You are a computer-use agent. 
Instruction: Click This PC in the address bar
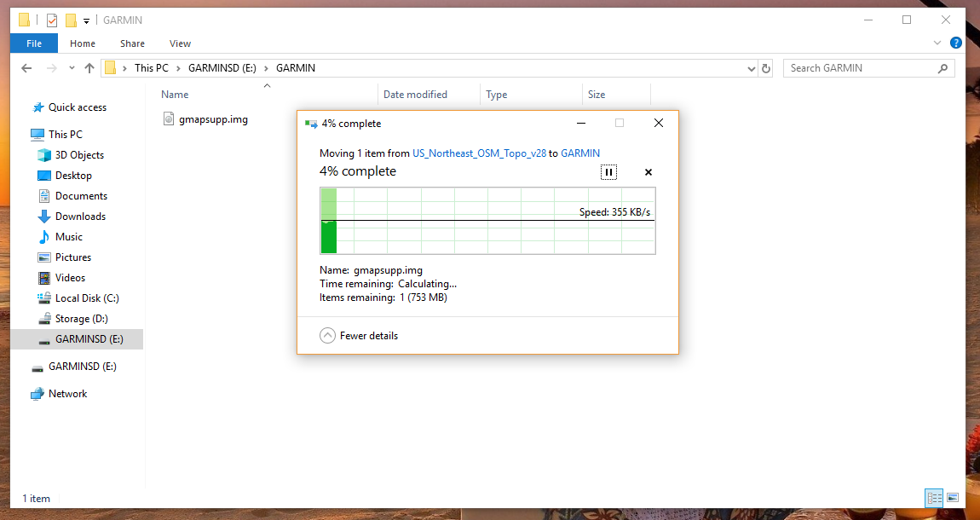pos(151,68)
